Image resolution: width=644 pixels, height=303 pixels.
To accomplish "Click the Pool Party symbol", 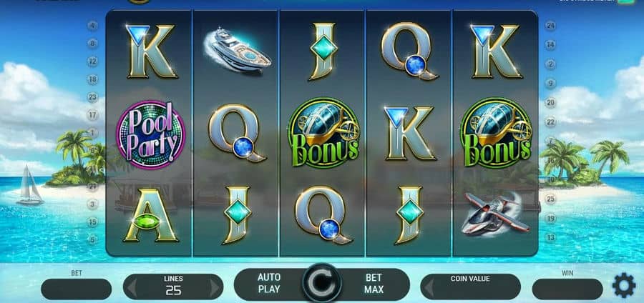I will click(151, 134).
